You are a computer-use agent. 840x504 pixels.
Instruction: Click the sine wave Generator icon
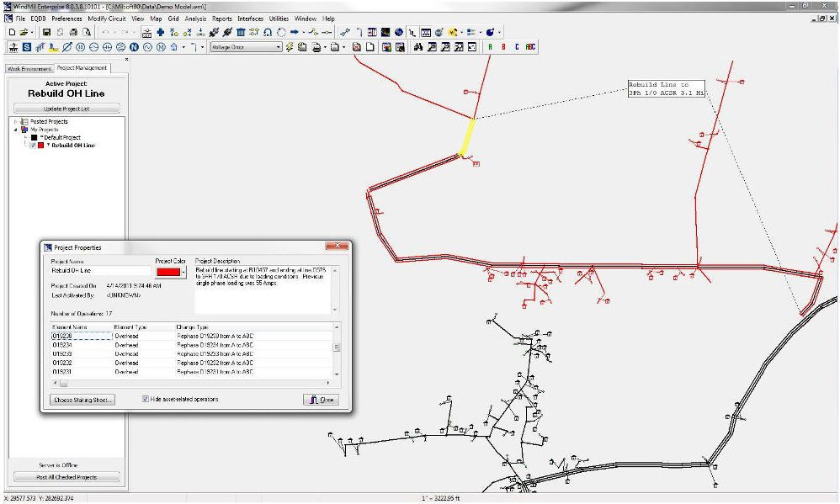[147, 47]
